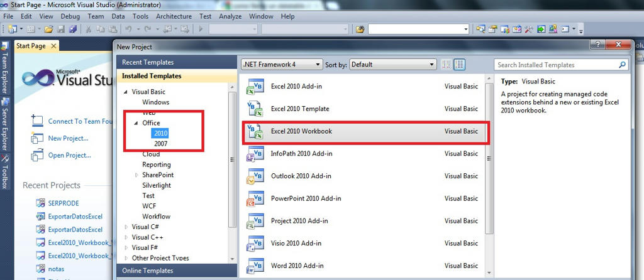Viewport: 644px width, 280px height.
Task: Click the Open File folder toolbar icon
Action: coord(49,29)
